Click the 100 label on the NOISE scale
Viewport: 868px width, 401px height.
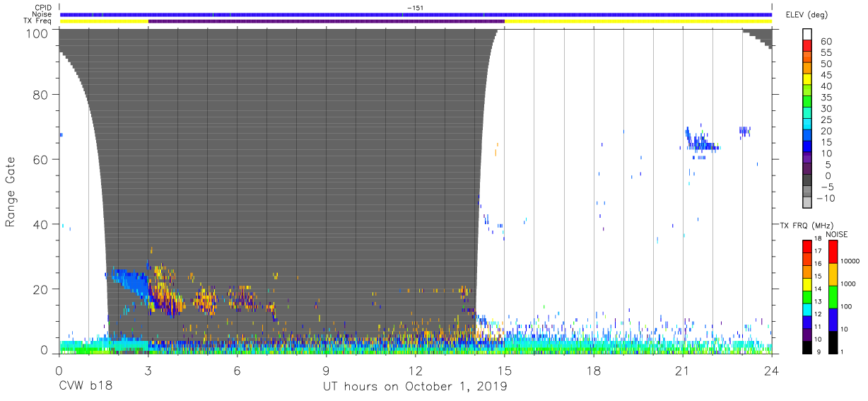point(845,306)
